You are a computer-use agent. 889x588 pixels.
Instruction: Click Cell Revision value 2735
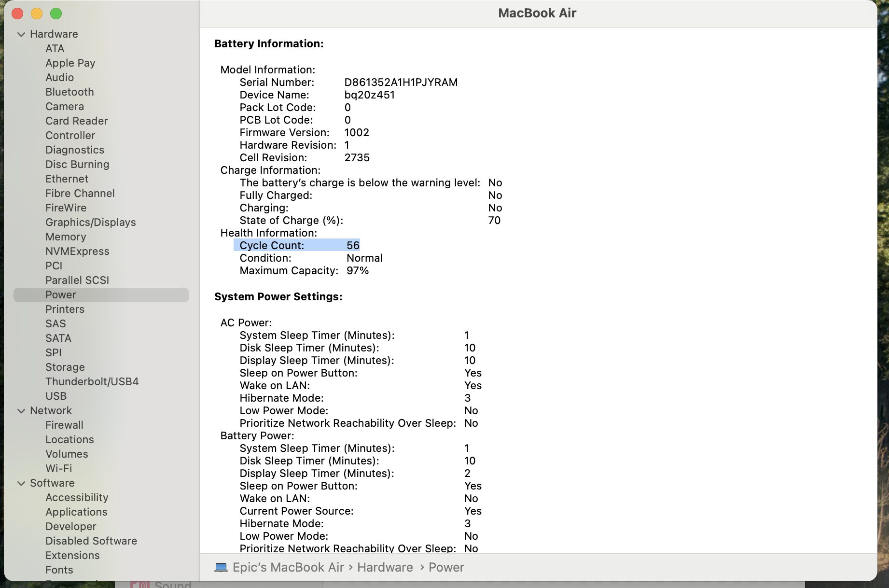click(357, 158)
